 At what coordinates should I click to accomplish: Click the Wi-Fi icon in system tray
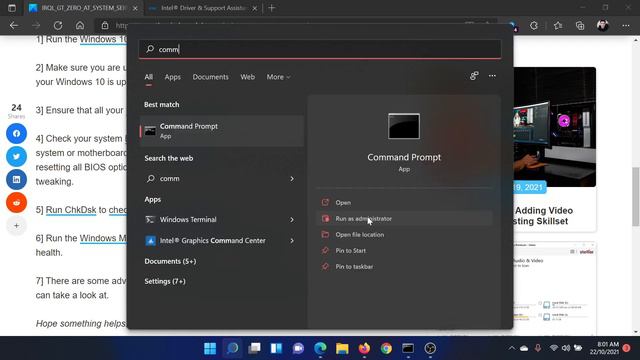(x=553, y=348)
